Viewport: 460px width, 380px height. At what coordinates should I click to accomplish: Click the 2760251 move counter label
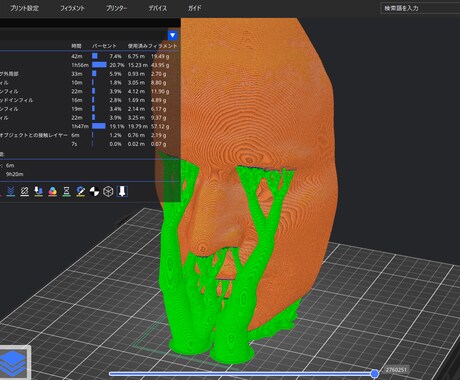click(x=396, y=370)
